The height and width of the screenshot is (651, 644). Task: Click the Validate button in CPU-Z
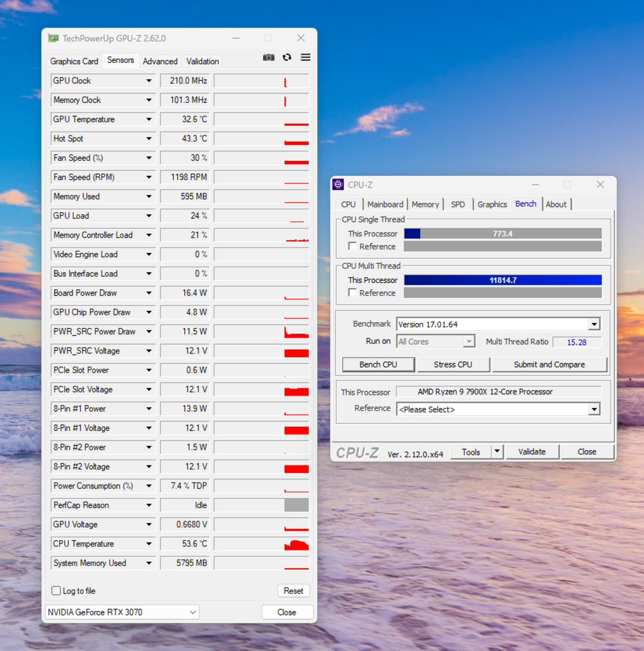(532, 451)
